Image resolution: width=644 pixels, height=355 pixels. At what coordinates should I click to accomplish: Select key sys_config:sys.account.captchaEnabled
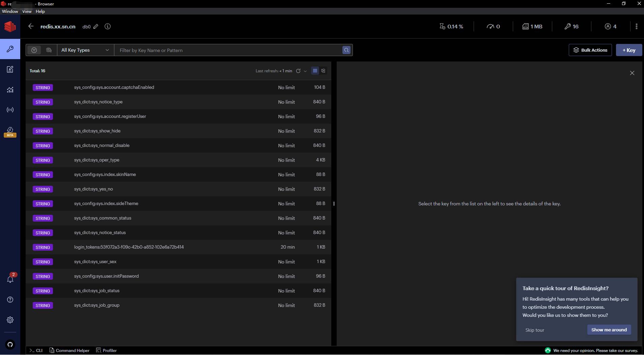(178, 87)
